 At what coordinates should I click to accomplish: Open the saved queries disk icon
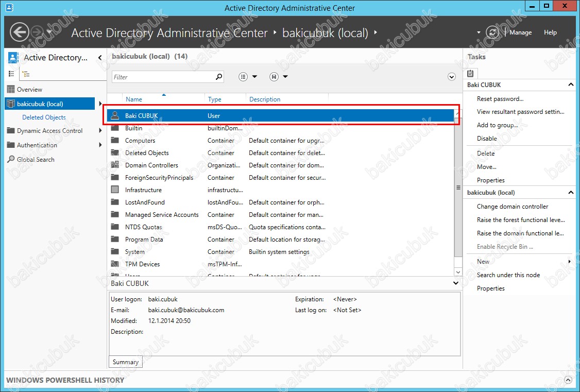[x=274, y=77]
